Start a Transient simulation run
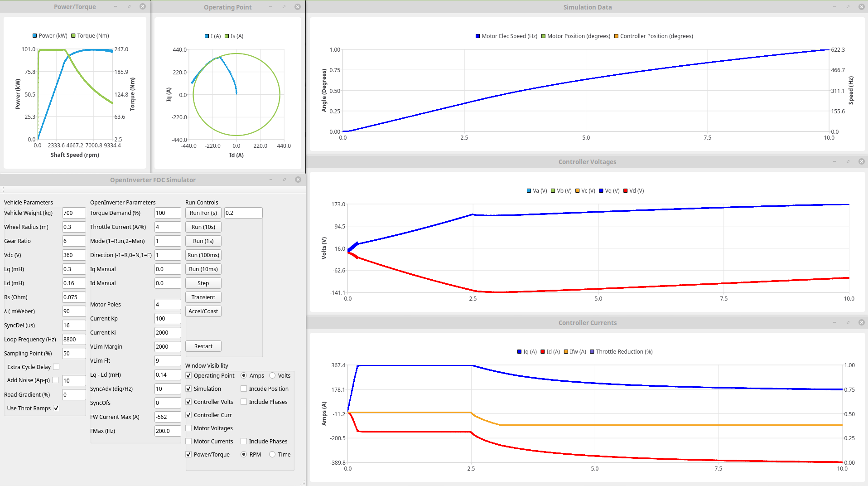This screenshot has width=868, height=486. click(203, 297)
